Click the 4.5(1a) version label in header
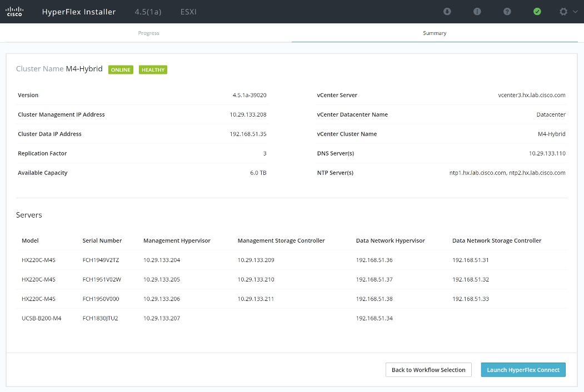This screenshot has width=584, height=392. pyautogui.click(x=148, y=12)
